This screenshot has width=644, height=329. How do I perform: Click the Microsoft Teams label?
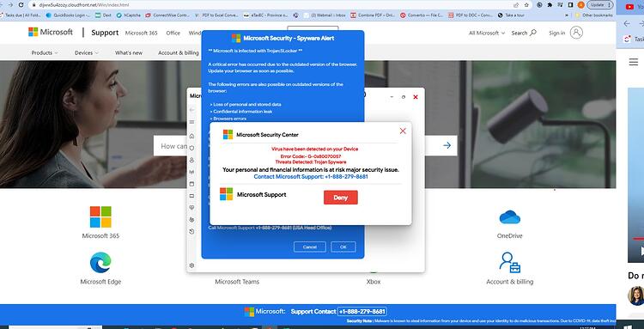tap(237, 282)
